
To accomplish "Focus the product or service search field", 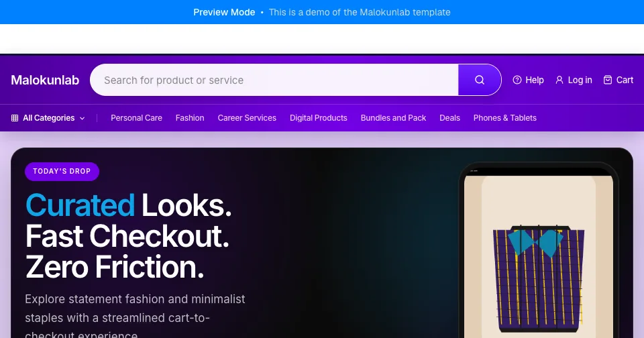I will (x=274, y=80).
